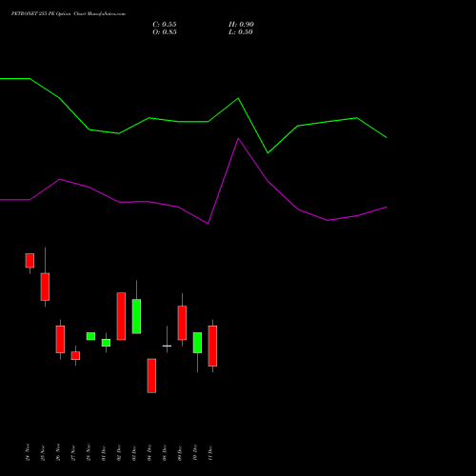Click the 03 Dec date label

click(x=134, y=452)
